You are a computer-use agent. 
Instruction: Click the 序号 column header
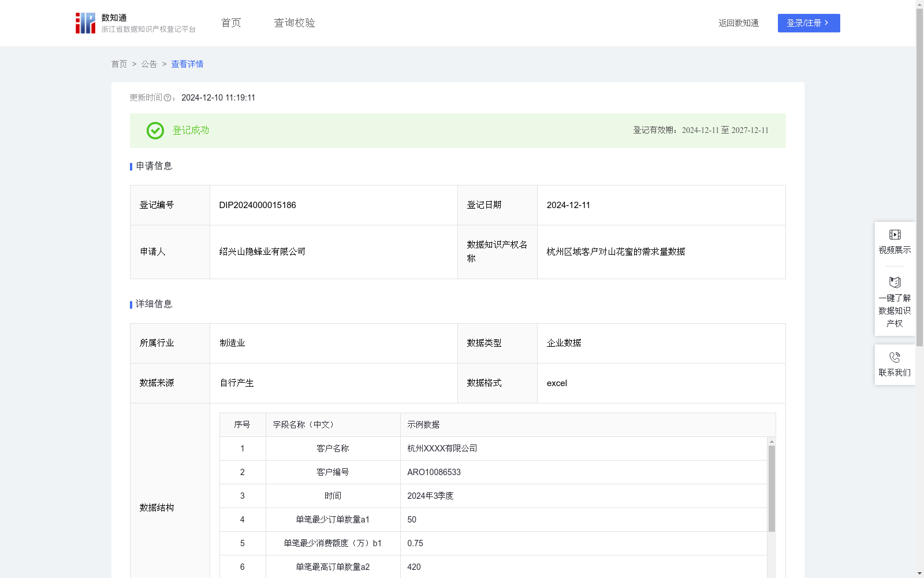click(x=242, y=425)
